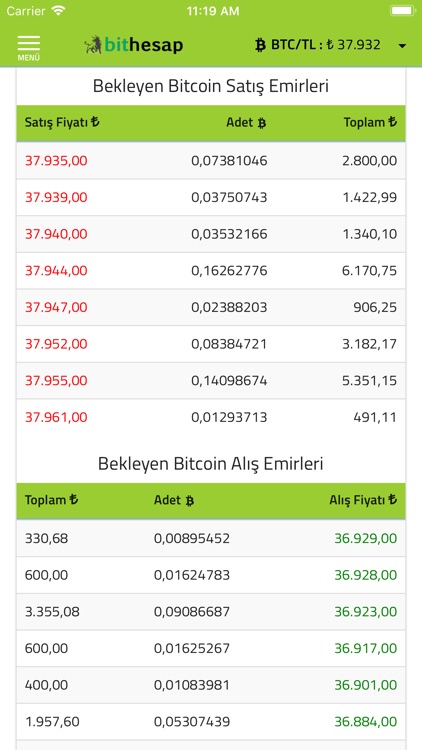This screenshot has height=750, width=422.
Task: Tap total 1.340,10
Action: tap(369, 234)
